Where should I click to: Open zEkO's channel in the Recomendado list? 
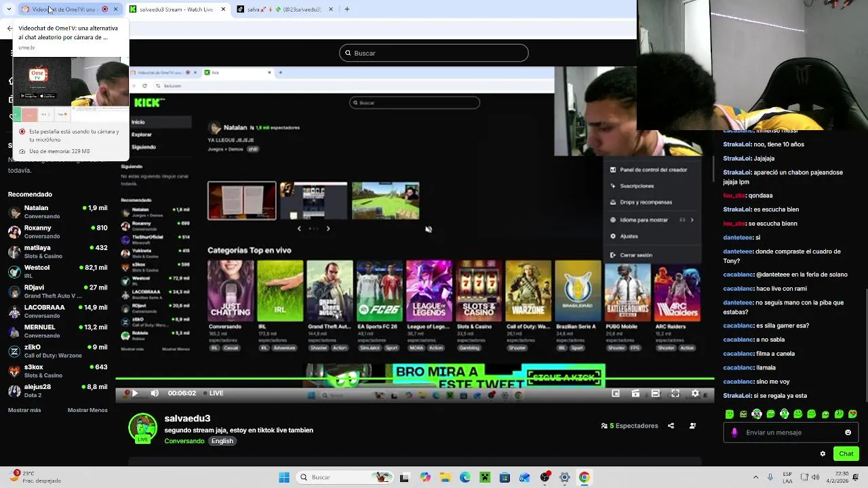point(58,351)
